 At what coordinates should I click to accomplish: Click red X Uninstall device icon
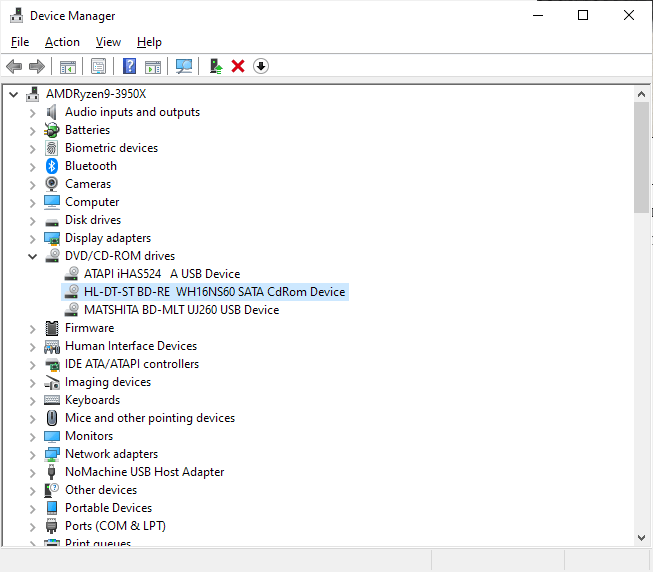[x=238, y=66]
